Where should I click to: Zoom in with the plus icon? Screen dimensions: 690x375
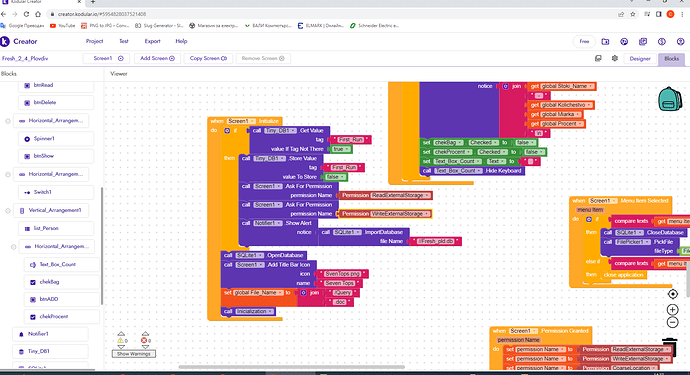click(672, 310)
